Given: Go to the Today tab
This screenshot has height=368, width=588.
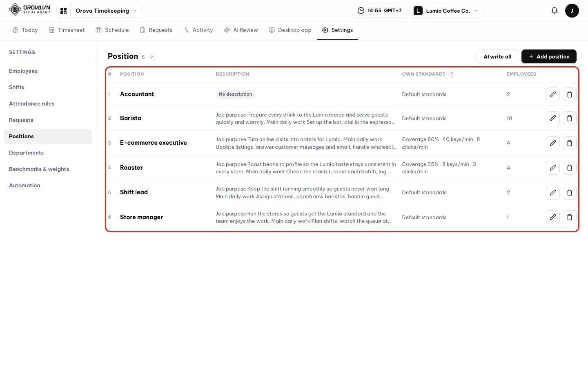Looking at the screenshot, I should 25,30.
